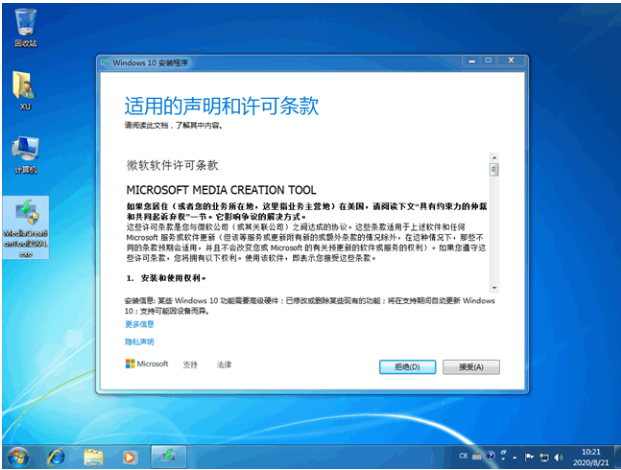Click the Windows 10 setup taskbar item

167,456
